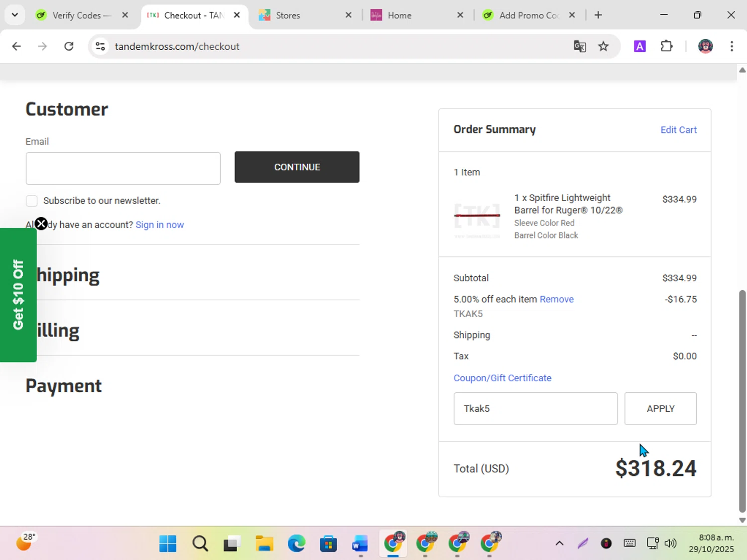Focus the Email input field

pyautogui.click(x=123, y=168)
